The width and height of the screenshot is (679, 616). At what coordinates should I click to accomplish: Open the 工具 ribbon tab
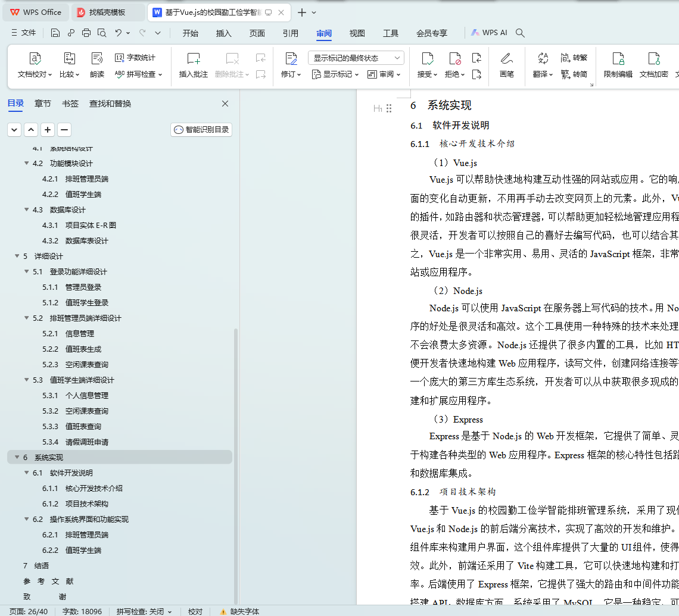point(391,33)
